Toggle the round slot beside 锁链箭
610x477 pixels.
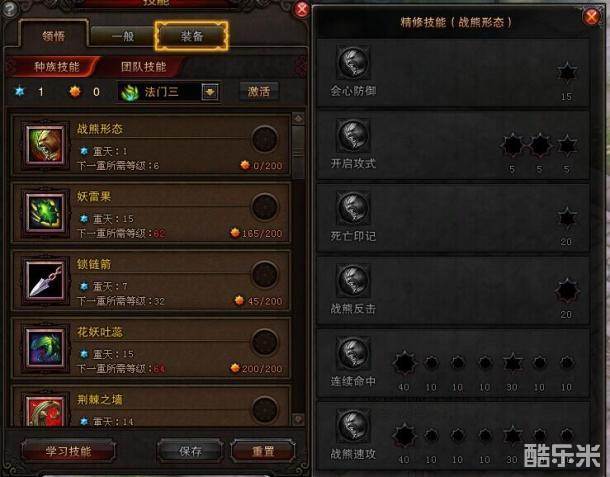pos(265,274)
